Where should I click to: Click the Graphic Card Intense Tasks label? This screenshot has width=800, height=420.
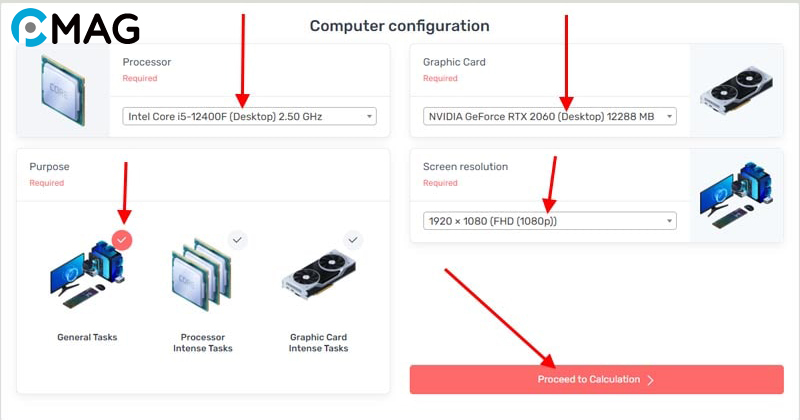(x=318, y=342)
